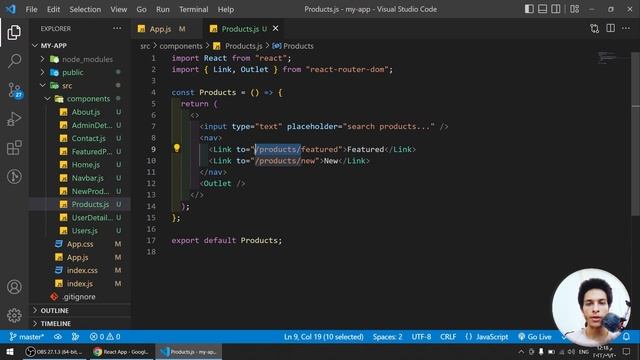The width and height of the screenshot is (640, 360).
Task: Open the Run menu
Action: 162,9
